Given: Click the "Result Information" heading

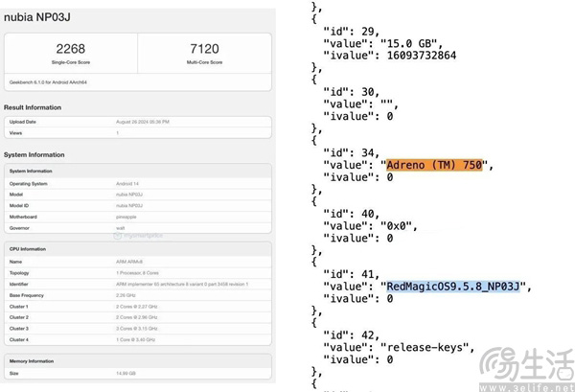Looking at the screenshot, I should tap(33, 107).
